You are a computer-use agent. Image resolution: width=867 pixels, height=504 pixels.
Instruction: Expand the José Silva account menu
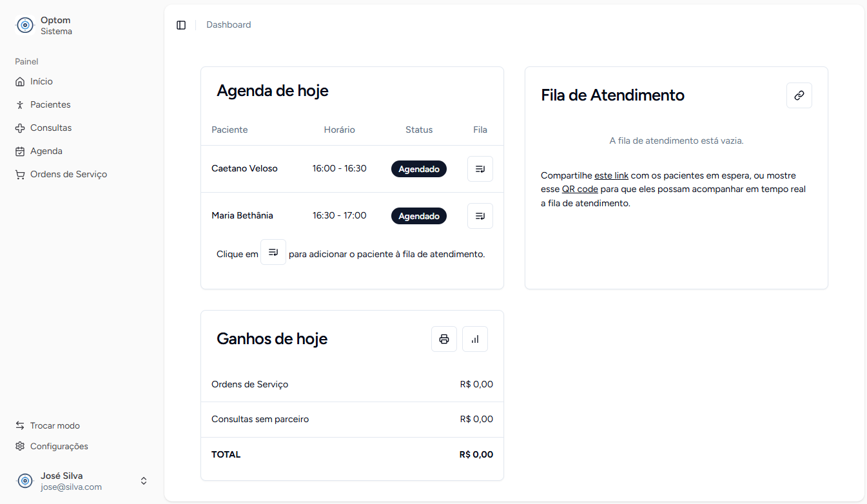pyautogui.click(x=144, y=481)
